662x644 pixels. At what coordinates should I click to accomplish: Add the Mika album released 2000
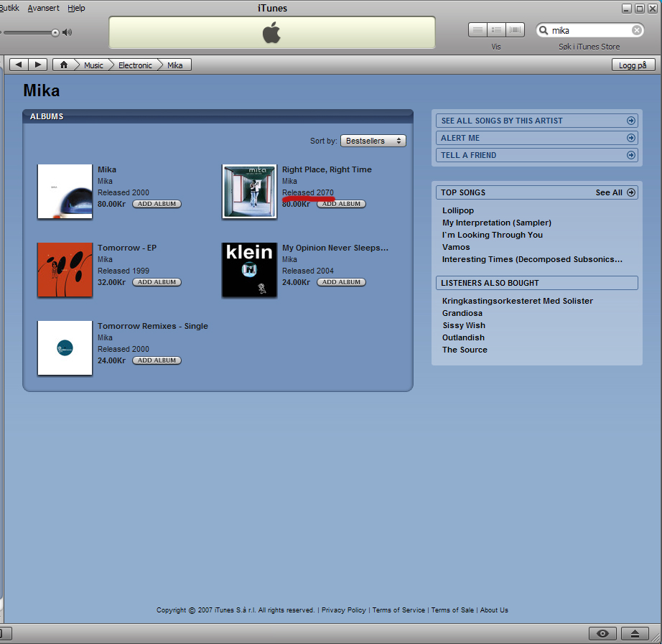pos(157,204)
